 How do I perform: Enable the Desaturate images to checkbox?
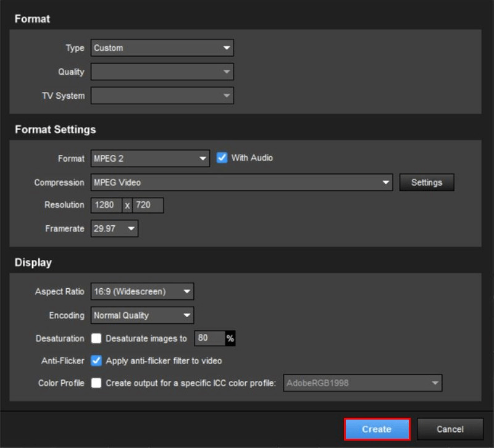click(x=96, y=339)
